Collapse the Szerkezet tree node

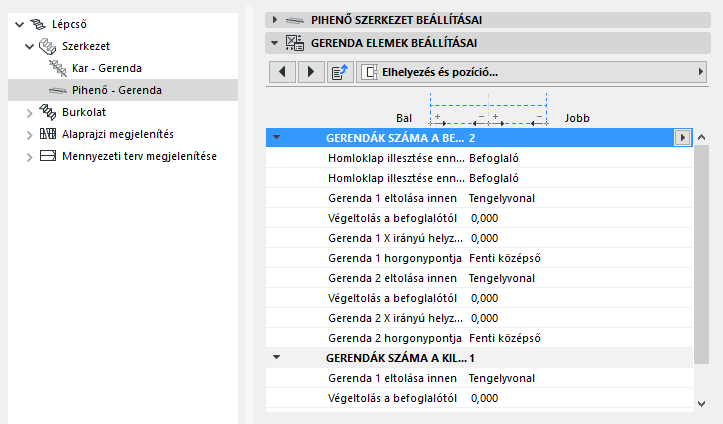tap(30, 46)
